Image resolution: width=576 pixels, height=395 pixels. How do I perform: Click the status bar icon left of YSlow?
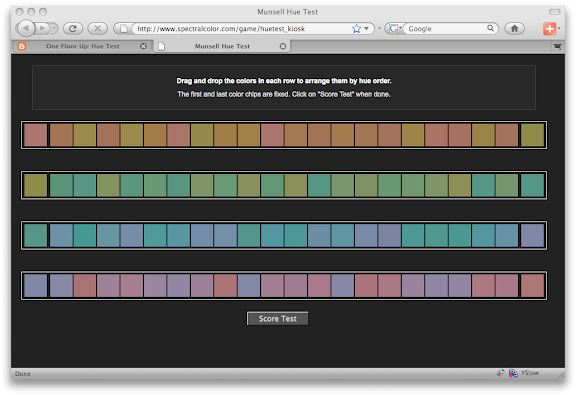click(x=513, y=373)
